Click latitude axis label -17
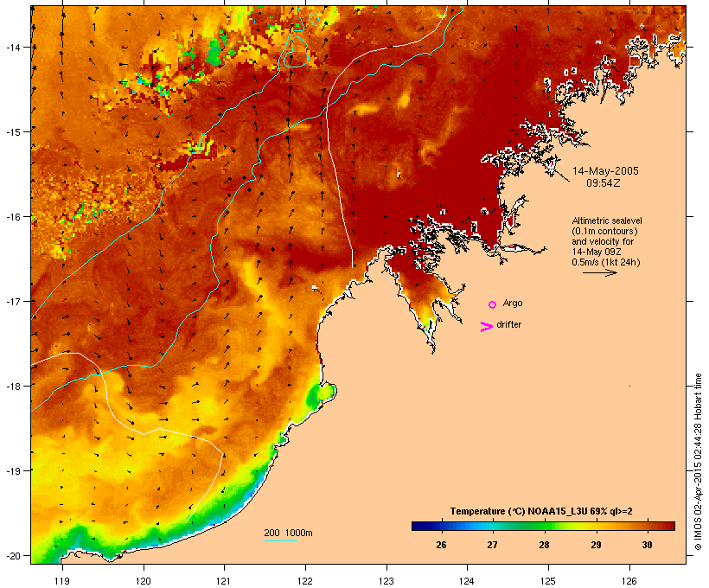Image resolution: width=709 pixels, height=588 pixels. [13, 301]
